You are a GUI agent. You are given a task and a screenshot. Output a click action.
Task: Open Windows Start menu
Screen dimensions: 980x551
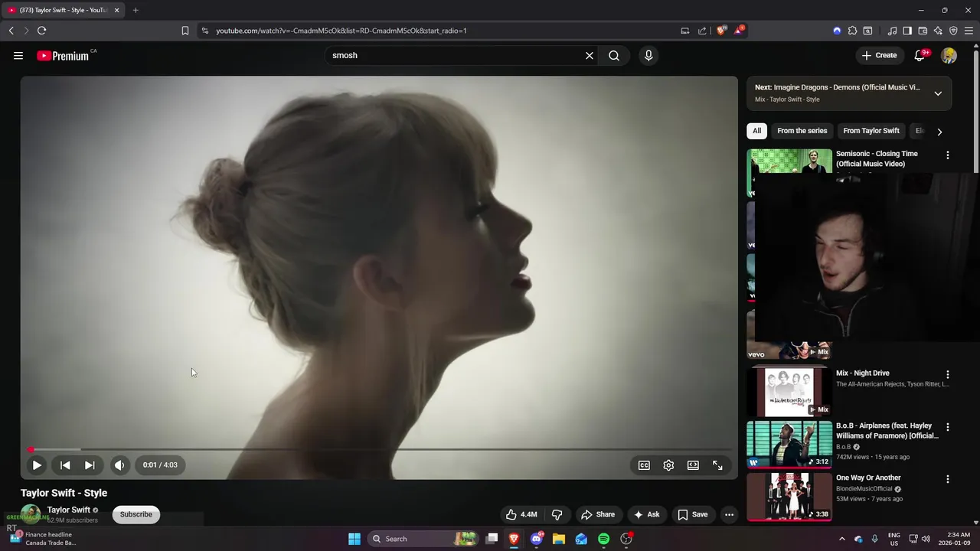click(x=354, y=539)
